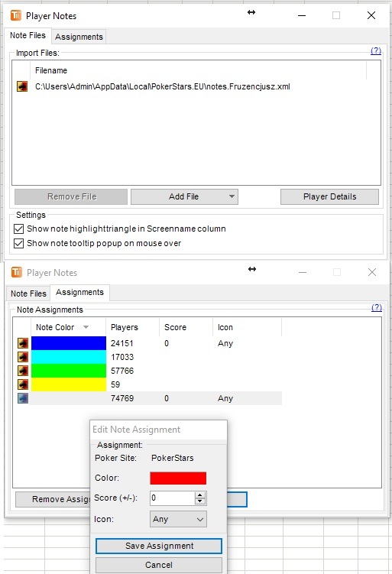The height and width of the screenshot is (574, 392).
Task: Sort by Note Color column arrow
Action: click(86, 327)
